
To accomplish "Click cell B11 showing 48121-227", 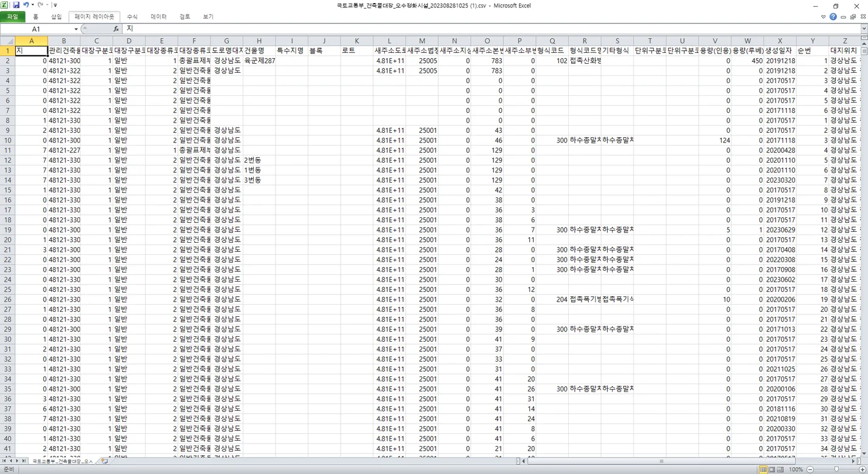I will click(x=64, y=150).
